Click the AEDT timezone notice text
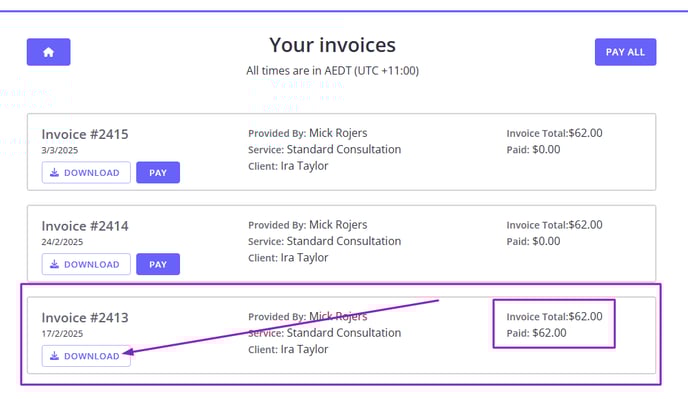688x399 pixels. [x=333, y=71]
